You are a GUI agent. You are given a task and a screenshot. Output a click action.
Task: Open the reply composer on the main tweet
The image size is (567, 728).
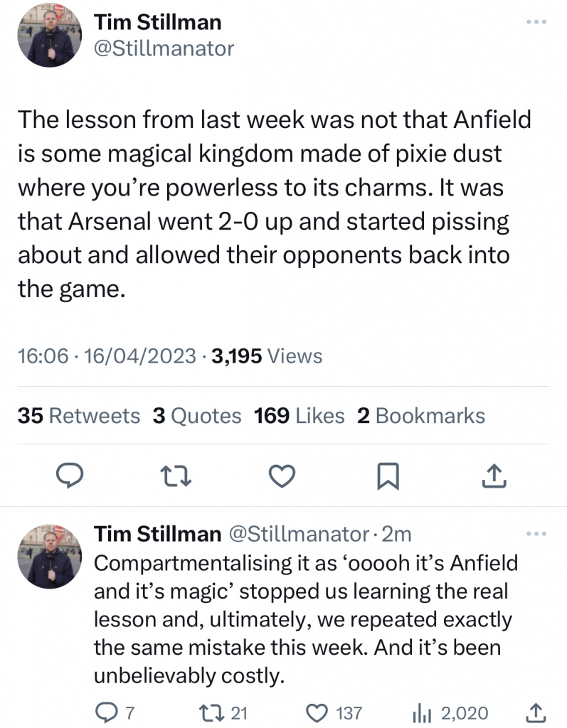click(70, 476)
